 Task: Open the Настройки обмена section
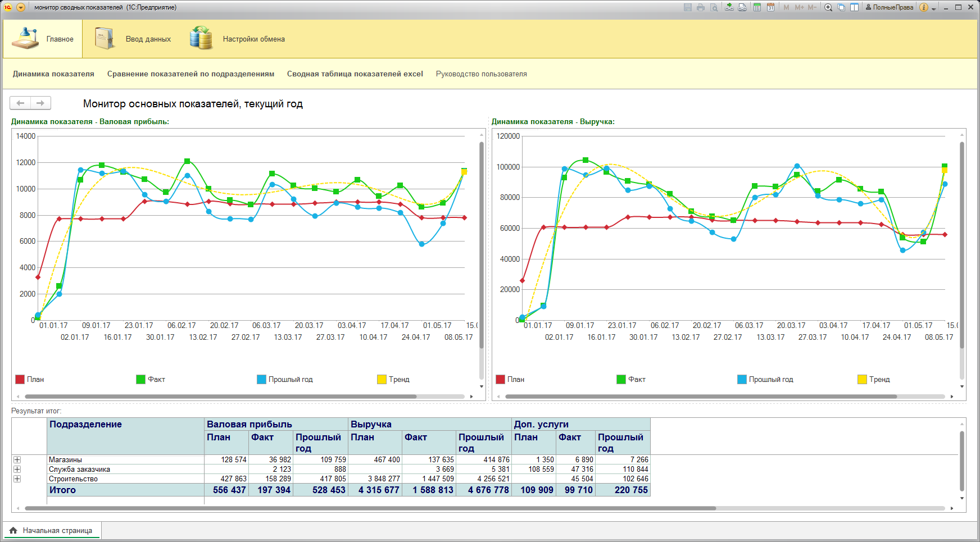point(237,39)
